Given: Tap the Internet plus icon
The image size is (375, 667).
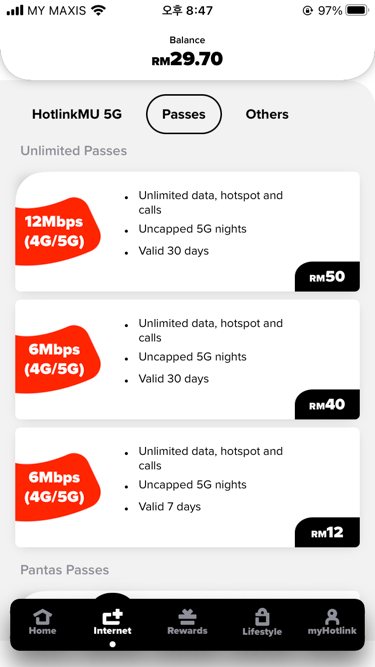Looking at the screenshot, I should click(x=112, y=616).
